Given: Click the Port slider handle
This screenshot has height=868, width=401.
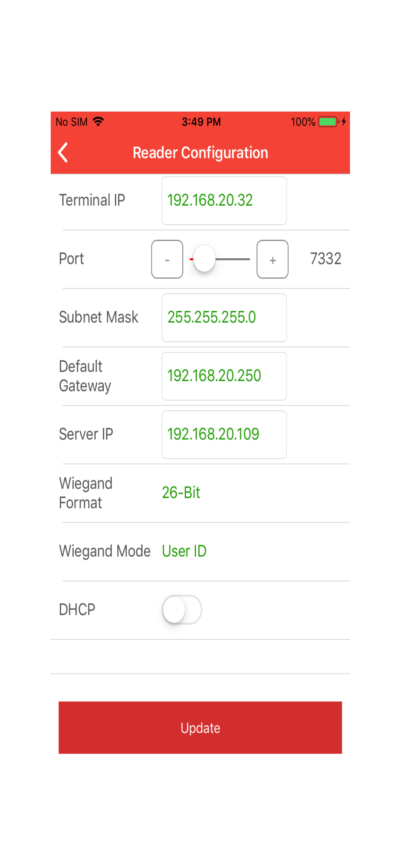Looking at the screenshot, I should point(204,259).
